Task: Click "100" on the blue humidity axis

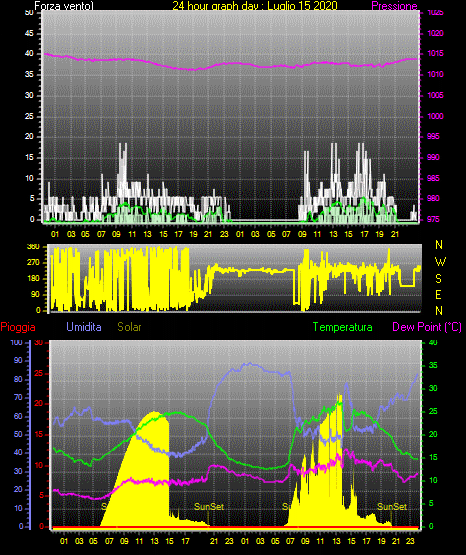Action: (16, 342)
